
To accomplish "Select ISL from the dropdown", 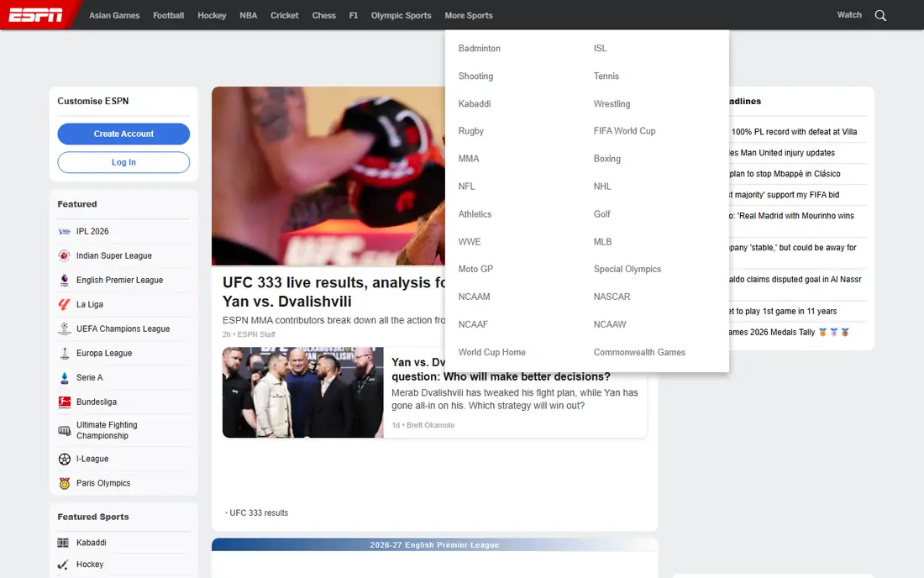I will pyautogui.click(x=600, y=49).
